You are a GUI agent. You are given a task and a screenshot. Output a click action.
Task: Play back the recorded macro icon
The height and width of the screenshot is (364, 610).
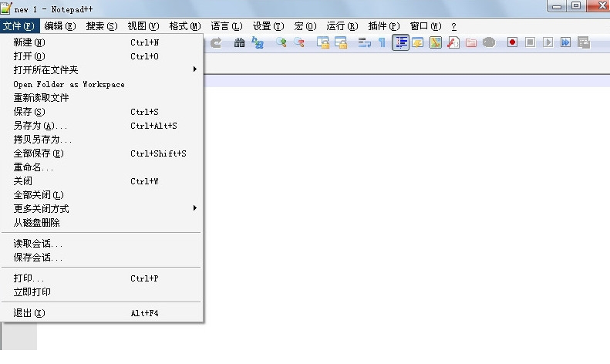(x=548, y=42)
